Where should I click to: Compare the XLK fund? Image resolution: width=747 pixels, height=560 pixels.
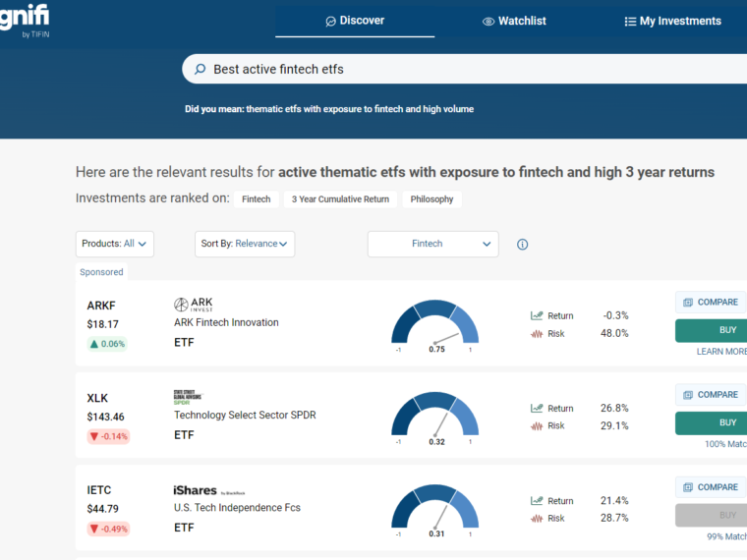tap(712, 395)
